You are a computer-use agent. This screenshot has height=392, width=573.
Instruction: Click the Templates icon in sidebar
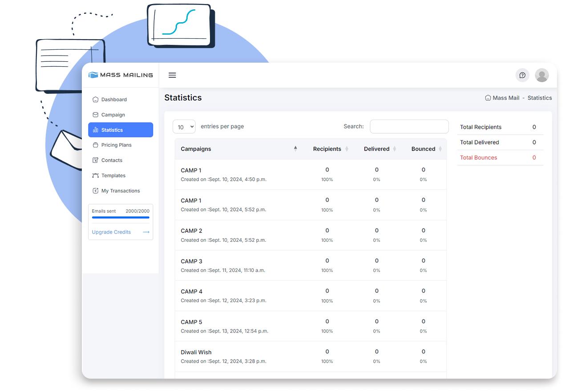coord(95,176)
